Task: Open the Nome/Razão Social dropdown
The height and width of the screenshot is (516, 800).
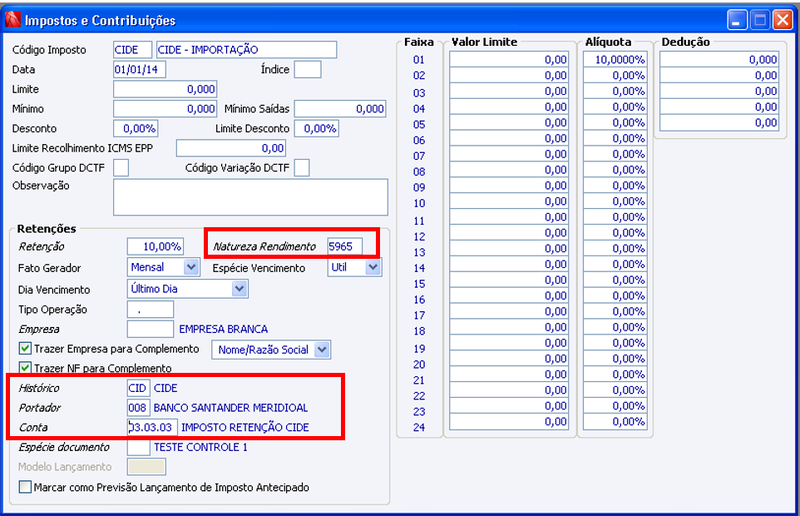Action: click(x=322, y=350)
